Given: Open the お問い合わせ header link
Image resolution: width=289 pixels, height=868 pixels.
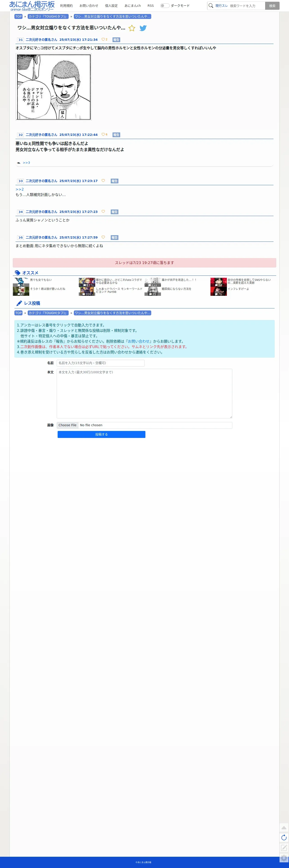Looking at the screenshot, I should pyautogui.click(x=89, y=6).
